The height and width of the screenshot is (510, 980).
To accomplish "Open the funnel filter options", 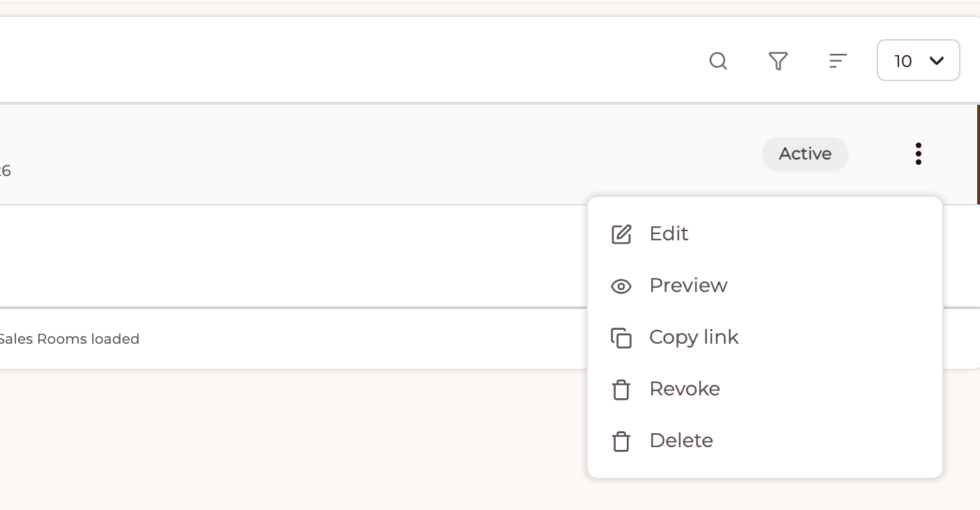I will [x=778, y=61].
